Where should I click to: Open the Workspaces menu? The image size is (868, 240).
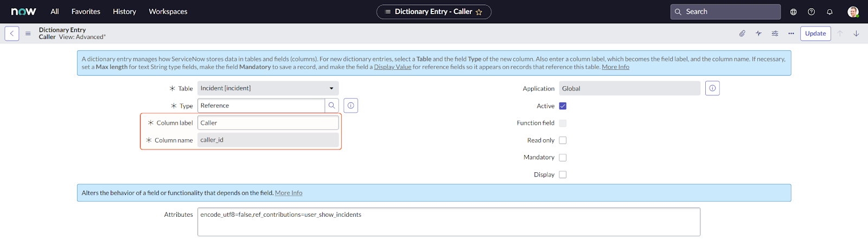click(x=168, y=11)
